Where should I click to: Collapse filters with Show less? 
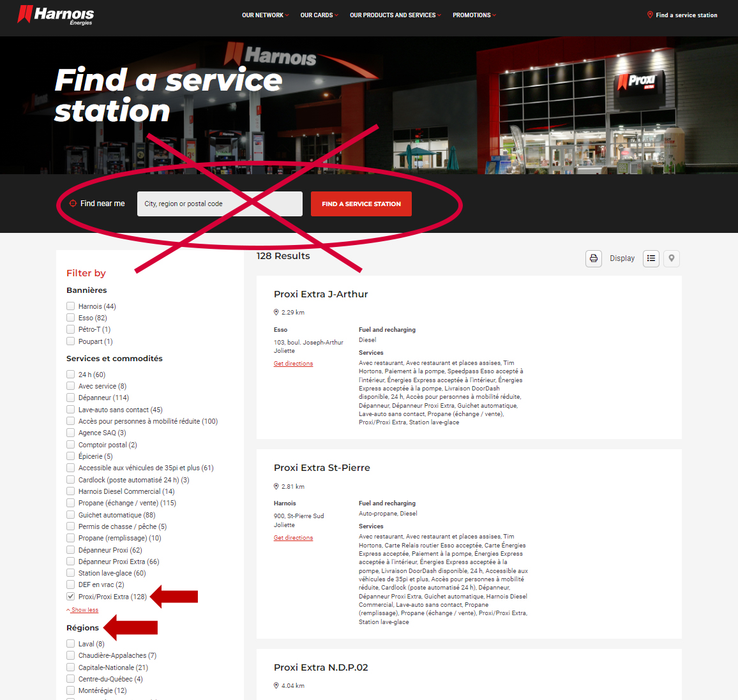[x=84, y=610]
